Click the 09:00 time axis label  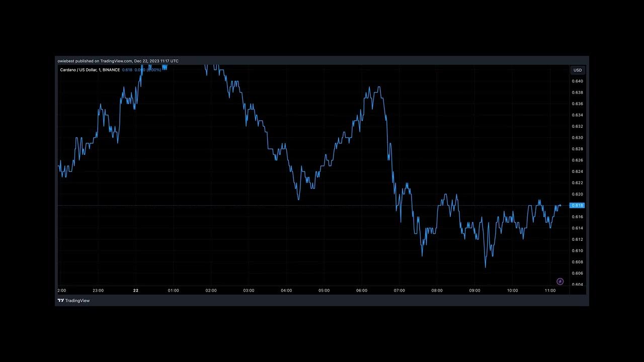click(474, 291)
